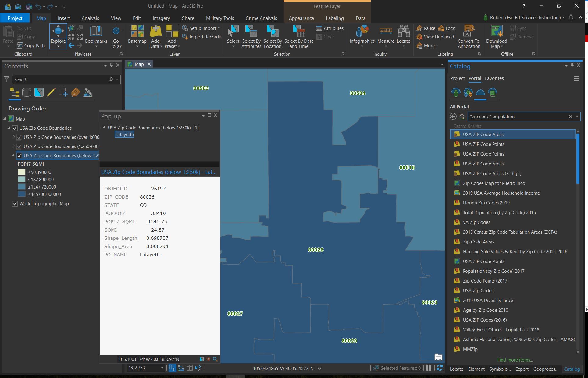588x378 pixels.
Task: Switch to Catalog Project tab
Action: coord(457,78)
